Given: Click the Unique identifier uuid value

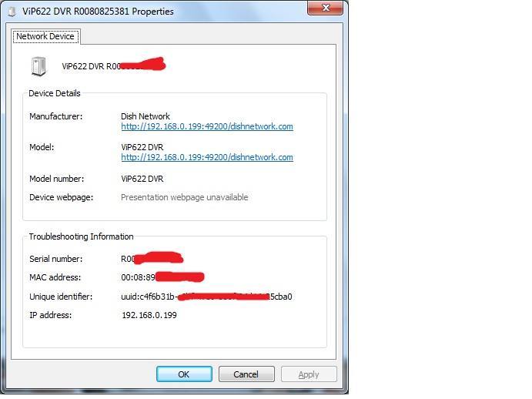Looking at the screenshot, I should [x=206, y=297].
